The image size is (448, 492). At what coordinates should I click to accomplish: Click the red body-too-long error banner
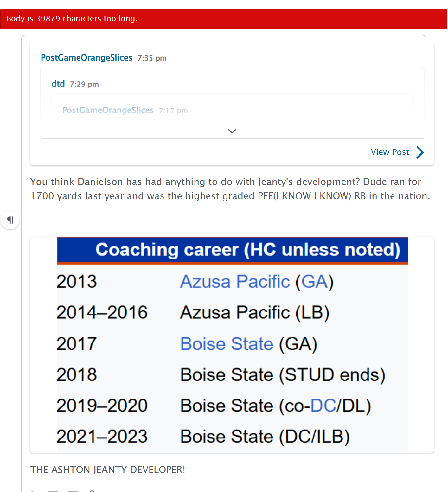[224, 19]
